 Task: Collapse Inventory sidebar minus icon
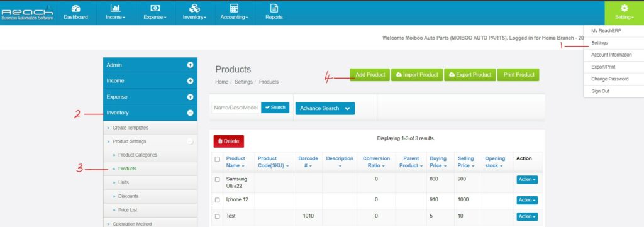pos(190,113)
